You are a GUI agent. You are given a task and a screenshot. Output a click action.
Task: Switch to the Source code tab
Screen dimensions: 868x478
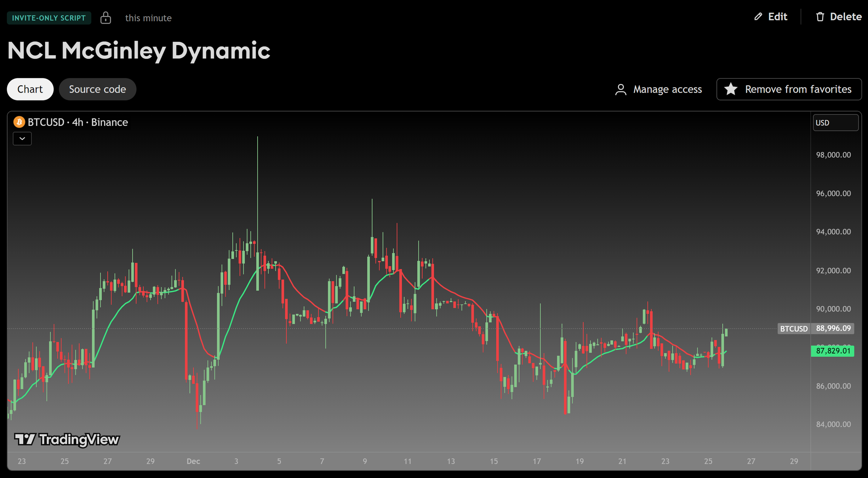98,89
